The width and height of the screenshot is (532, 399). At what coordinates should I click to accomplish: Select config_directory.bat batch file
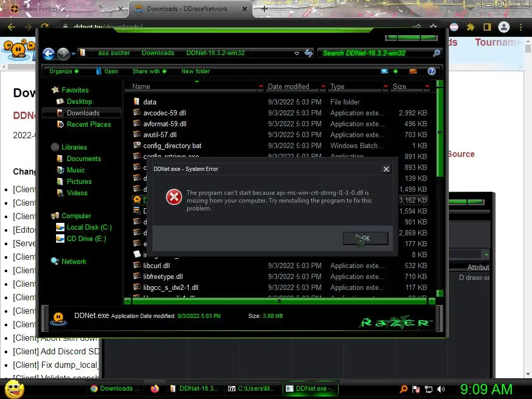[172, 145]
